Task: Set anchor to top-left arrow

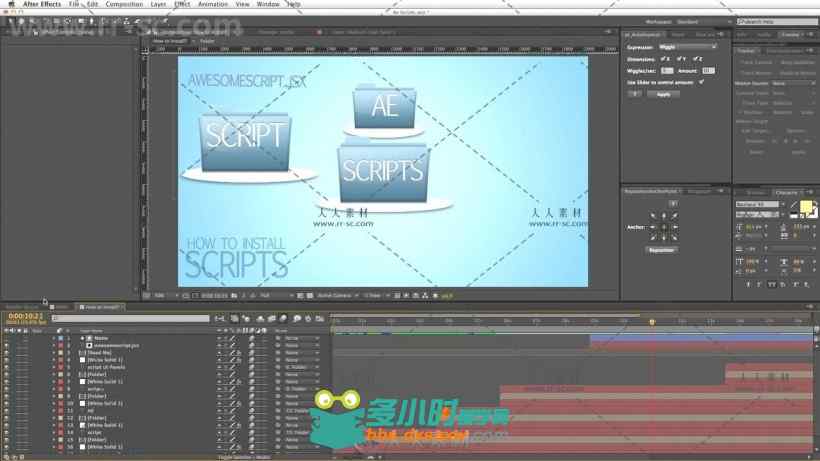Action: [653, 216]
